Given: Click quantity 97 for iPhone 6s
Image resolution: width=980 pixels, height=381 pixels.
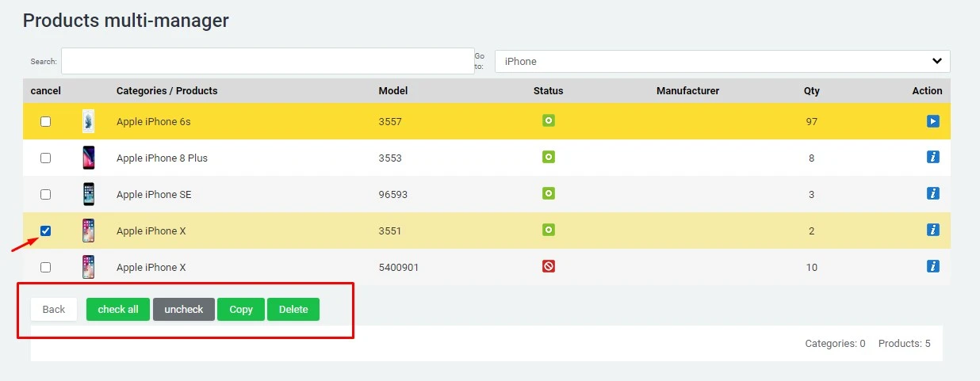Looking at the screenshot, I should pos(811,121).
